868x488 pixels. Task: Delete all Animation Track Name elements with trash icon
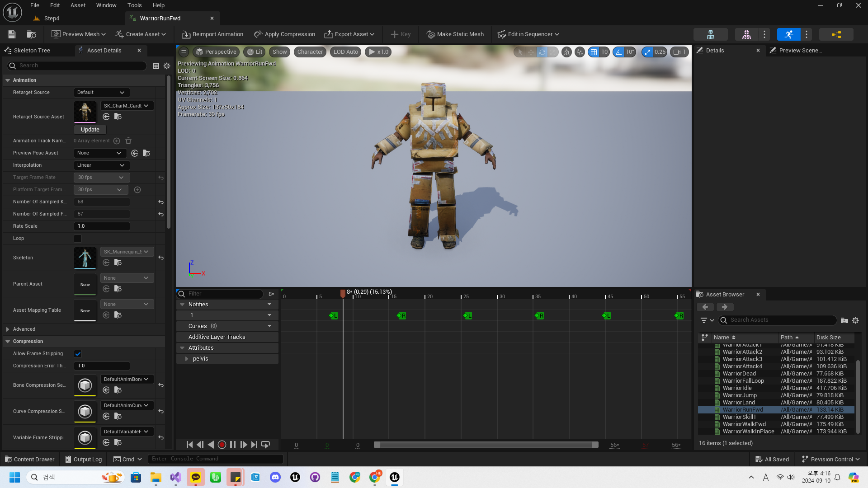[x=128, y=141]
